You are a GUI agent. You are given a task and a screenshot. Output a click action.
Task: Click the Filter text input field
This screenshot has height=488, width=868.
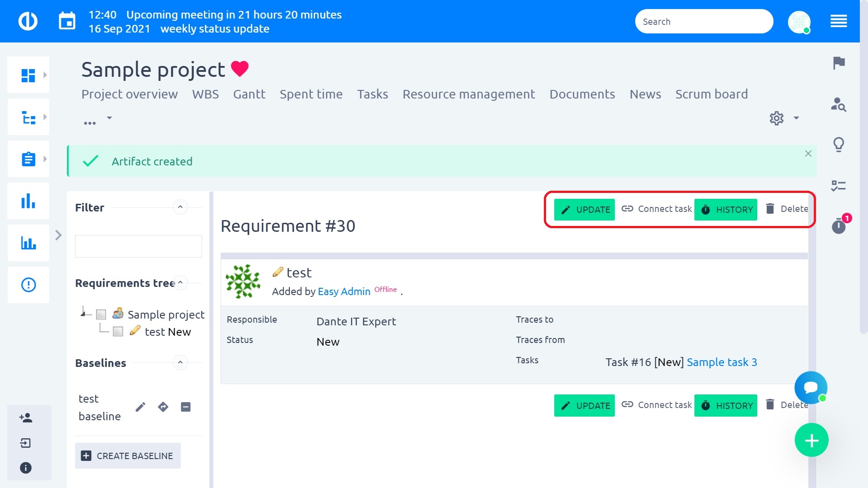click(x=138, y=246)
